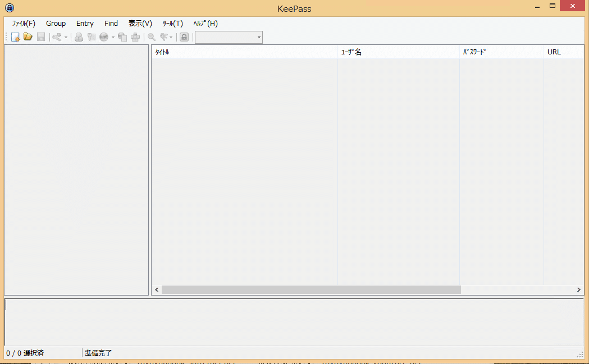
Task: Close the KeePass window
Action: tap(573, 6)
